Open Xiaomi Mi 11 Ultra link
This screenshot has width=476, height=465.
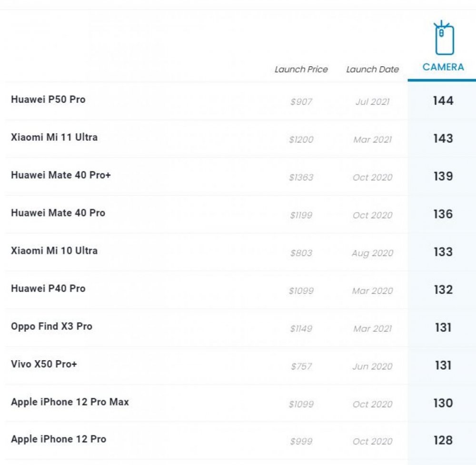(x=54, y=137)
